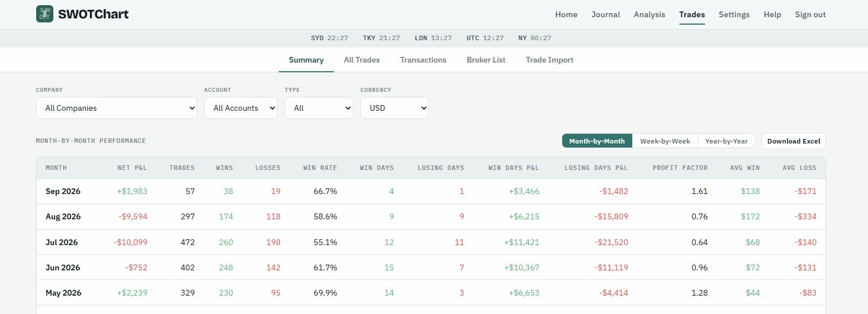Switch to the Summary tab
The width and height of the screenshot is (868, 314).
pos(306,60)
